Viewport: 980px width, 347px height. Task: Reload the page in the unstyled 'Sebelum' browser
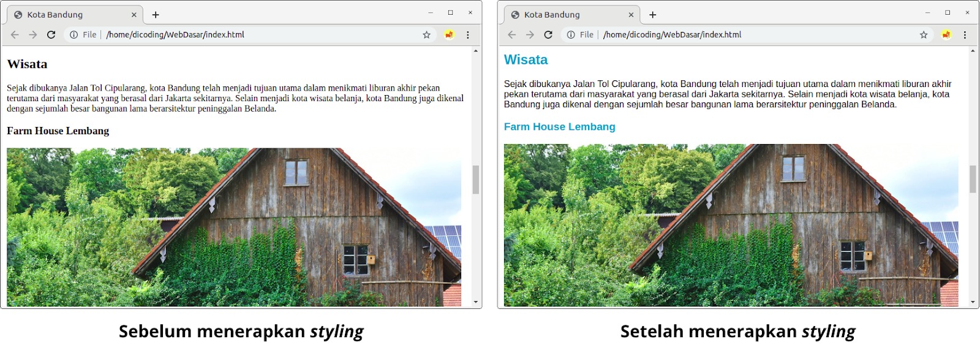pos(51,35)
